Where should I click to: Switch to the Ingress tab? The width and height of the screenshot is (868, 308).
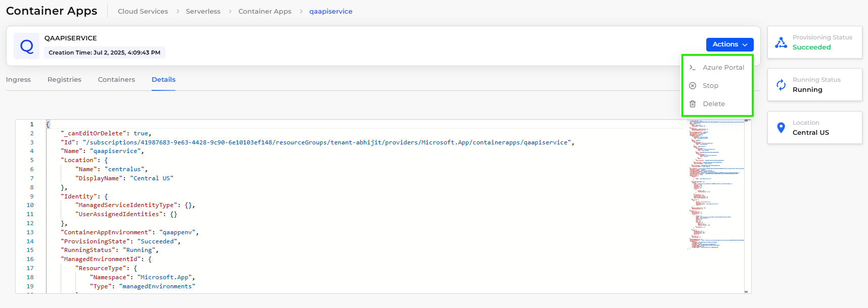18,80
